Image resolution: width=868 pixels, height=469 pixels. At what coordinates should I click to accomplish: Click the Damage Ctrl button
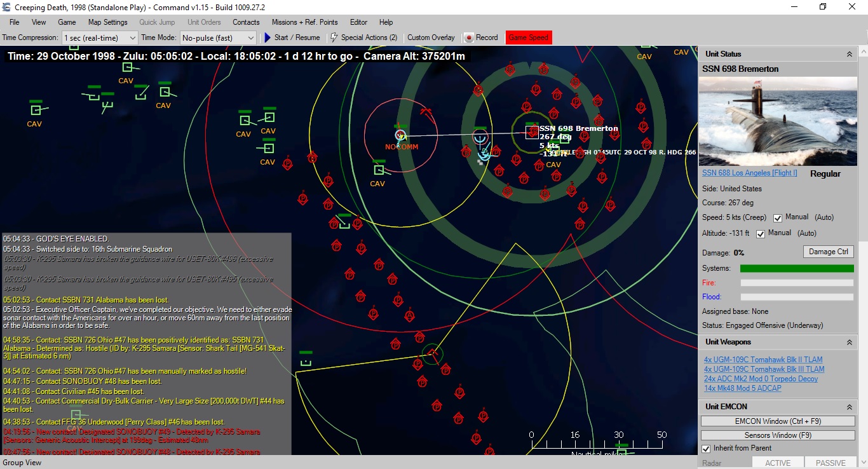(829, 252)
